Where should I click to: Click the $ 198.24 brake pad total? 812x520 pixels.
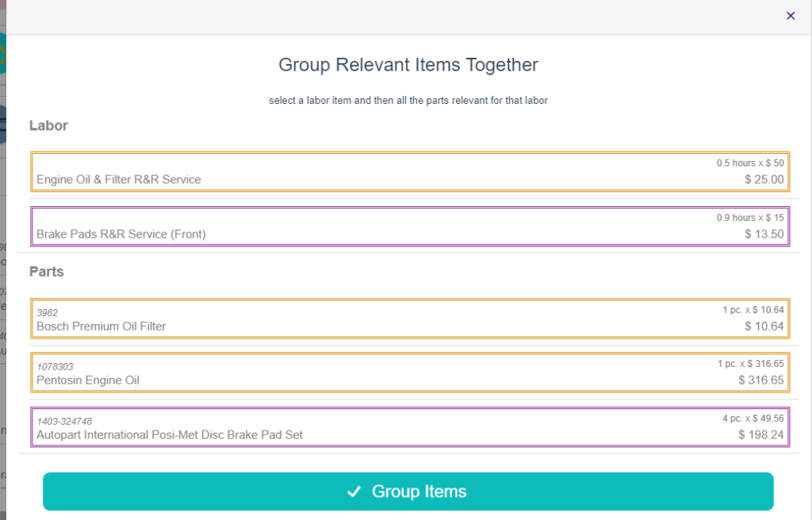pyautogui.click(x=760, y=434)
